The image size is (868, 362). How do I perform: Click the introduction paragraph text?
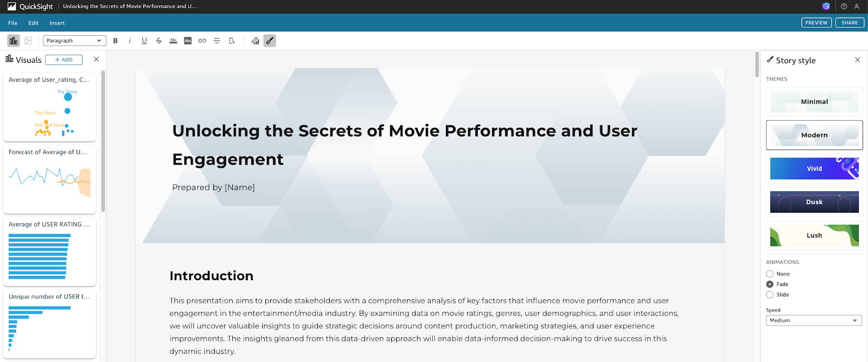(424, 326)
